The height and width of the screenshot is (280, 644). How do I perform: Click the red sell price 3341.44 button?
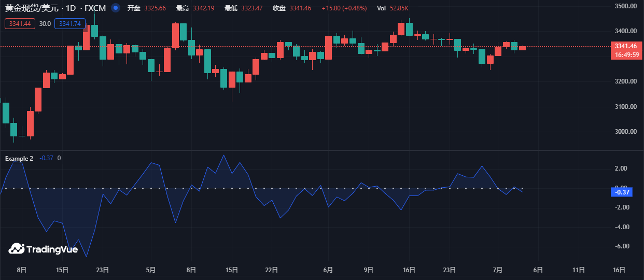coord(20,24)
